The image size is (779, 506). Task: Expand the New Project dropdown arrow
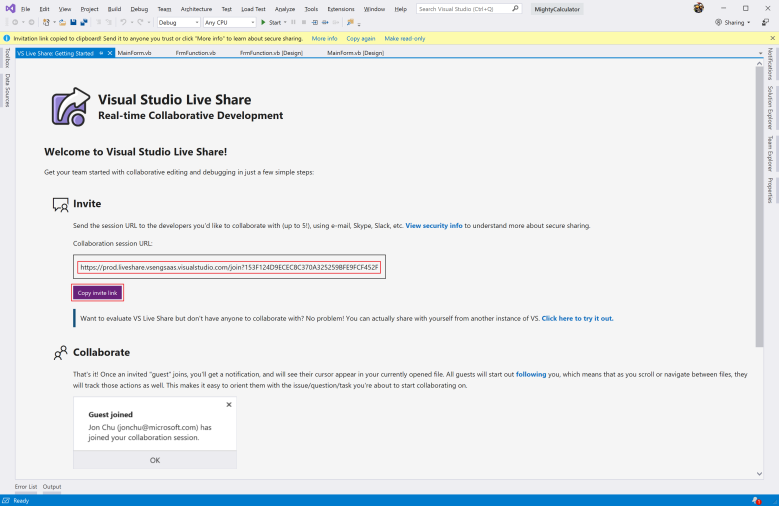click(x=54, y=22)
